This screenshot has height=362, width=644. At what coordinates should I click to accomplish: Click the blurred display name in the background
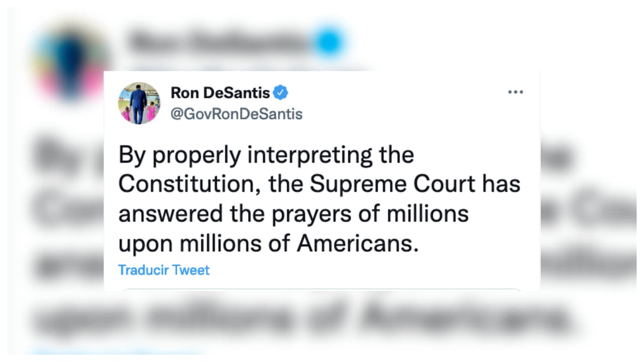216,41
